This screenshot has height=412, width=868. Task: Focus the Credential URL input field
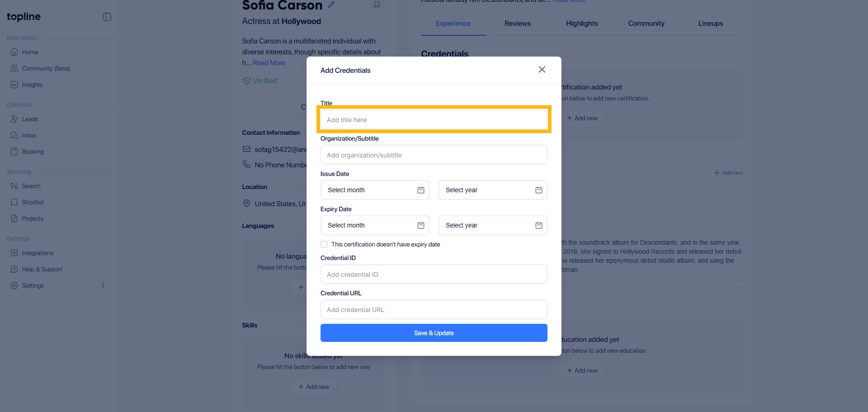[x=434, y=310]
